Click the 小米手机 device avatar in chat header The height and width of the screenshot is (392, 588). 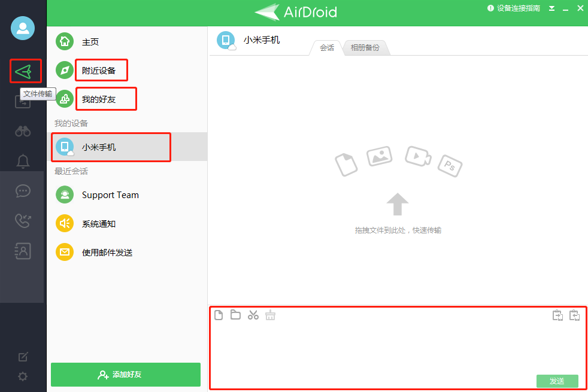coord(226,41)
